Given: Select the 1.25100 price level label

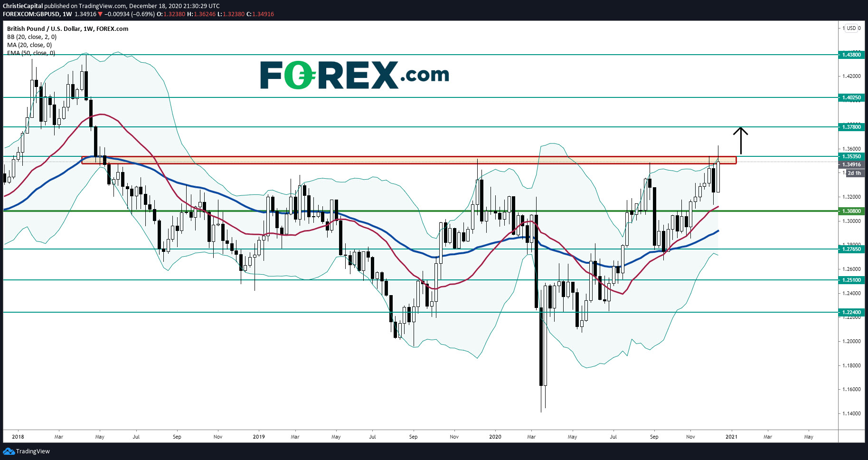Looking at the screenshot, I should 851,280.
